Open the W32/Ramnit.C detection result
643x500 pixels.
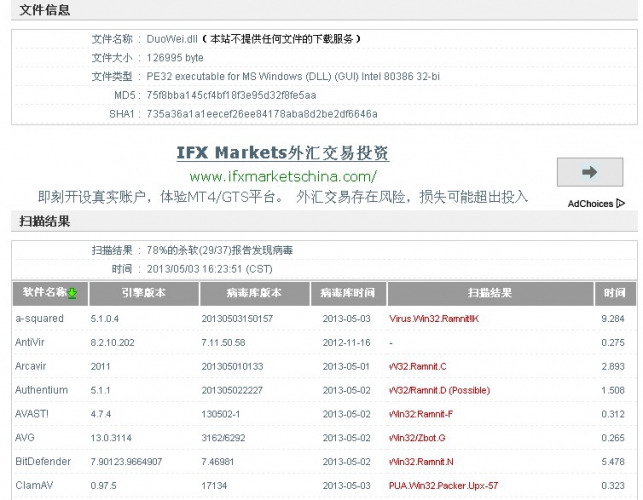point(418,366)
